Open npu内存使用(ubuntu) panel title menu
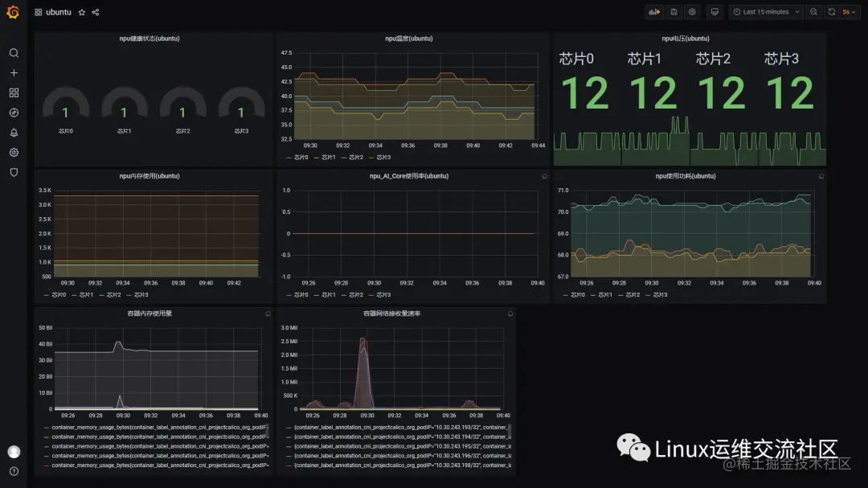Image resolution: width=868 pixels, height=488 pixels. 149,176
